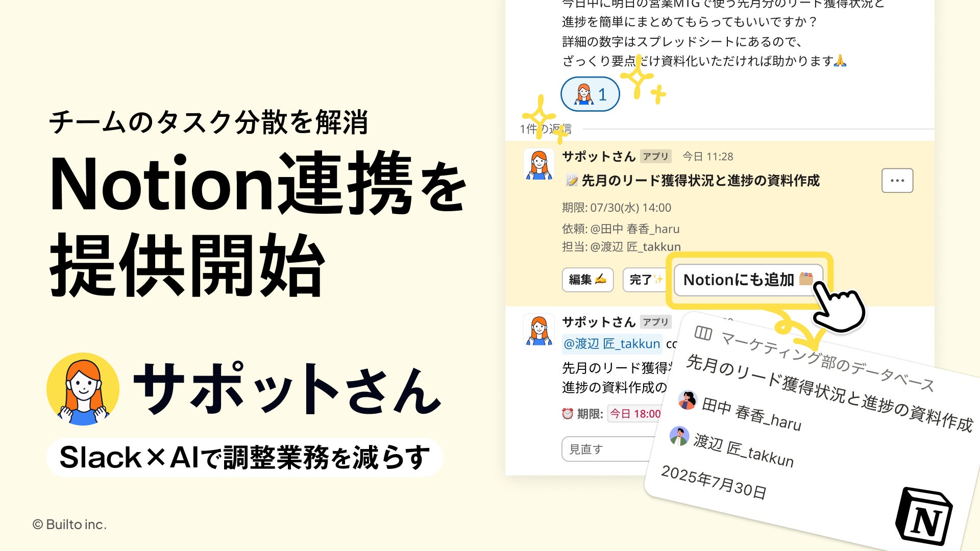Open @渡辺 匠_takkun mention link

[x=611, y=344]
